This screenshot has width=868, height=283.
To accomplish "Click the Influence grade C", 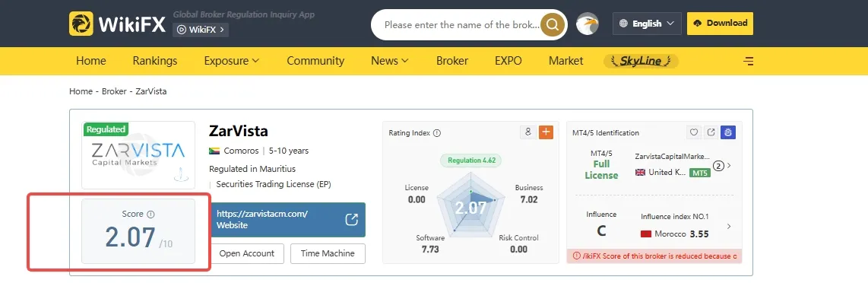I will (601, 231).
